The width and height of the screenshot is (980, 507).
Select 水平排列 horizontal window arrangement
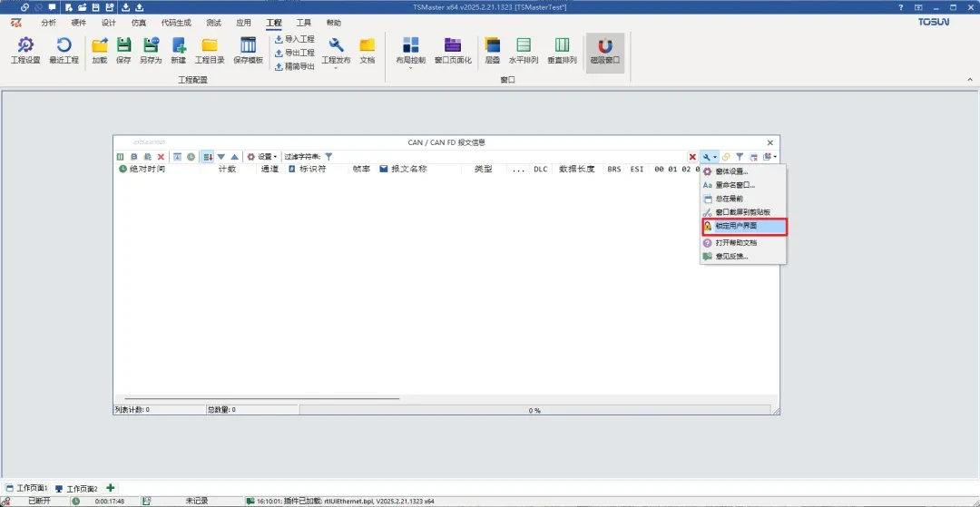523,50
